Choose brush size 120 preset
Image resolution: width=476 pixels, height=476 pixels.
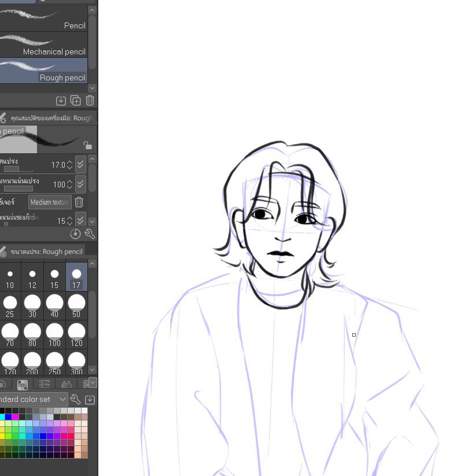76,334
